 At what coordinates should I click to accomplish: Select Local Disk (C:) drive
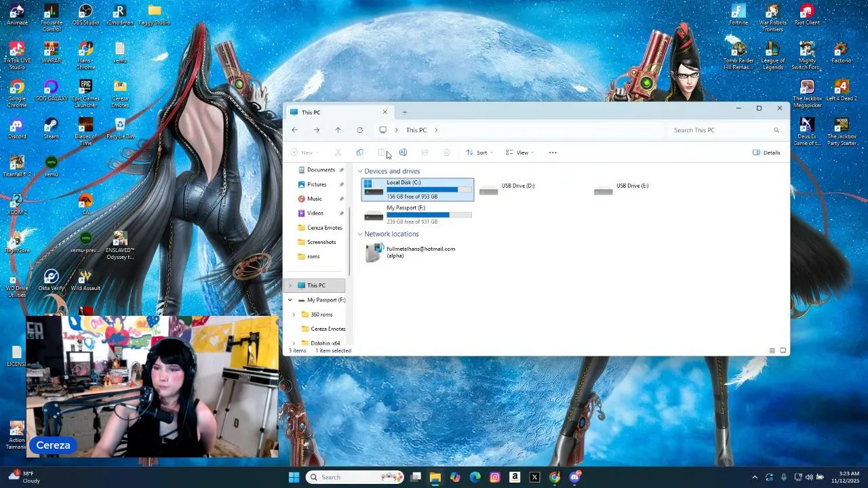[418, 189]
